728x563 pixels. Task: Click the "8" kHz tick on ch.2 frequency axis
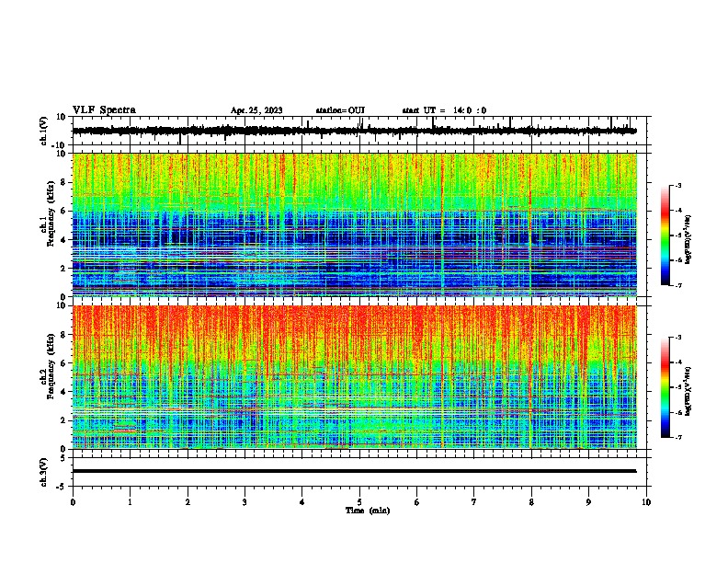[63, 335]
